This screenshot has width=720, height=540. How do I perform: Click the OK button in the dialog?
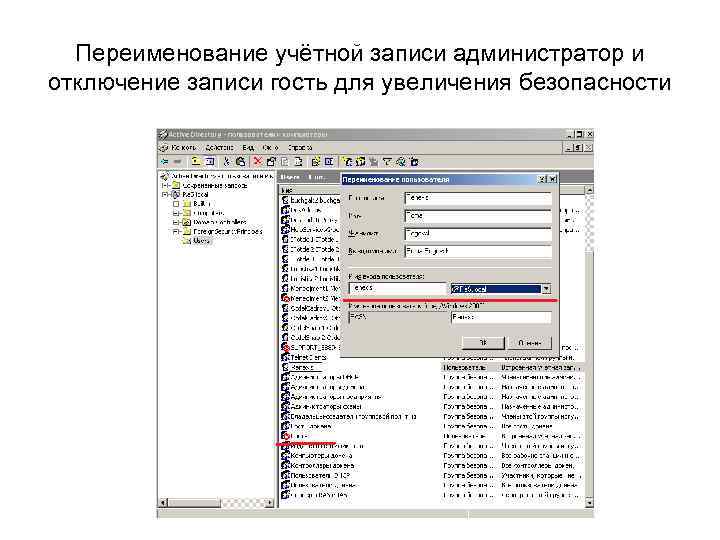(x=483, y=343)
